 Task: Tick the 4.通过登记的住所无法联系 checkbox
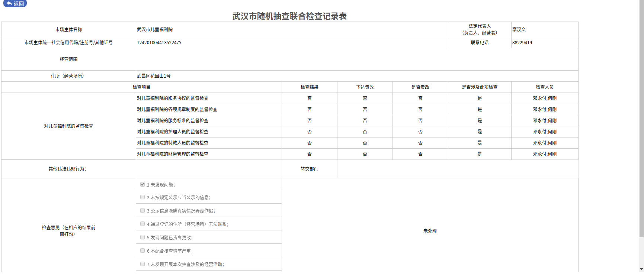142,224
